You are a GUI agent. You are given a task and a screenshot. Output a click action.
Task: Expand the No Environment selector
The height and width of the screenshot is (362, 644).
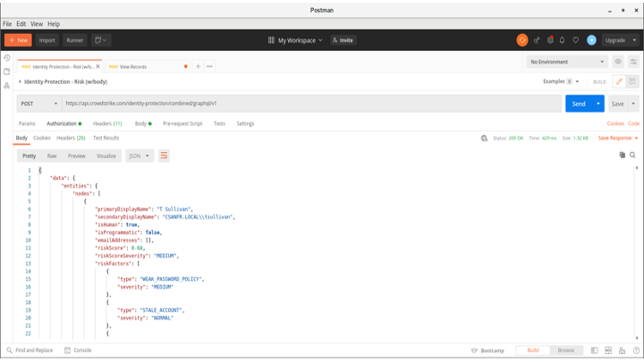pyautogui.click(x=567, y=62)
